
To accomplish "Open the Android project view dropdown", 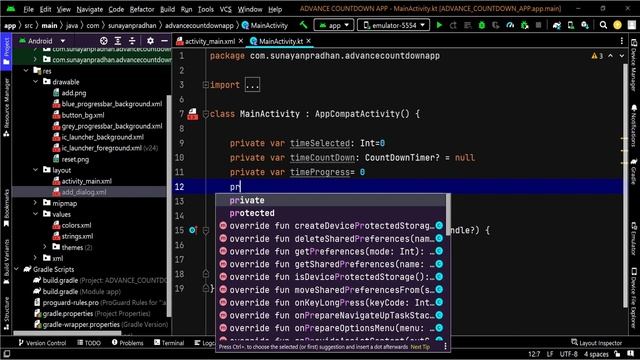I will point(42,41).
